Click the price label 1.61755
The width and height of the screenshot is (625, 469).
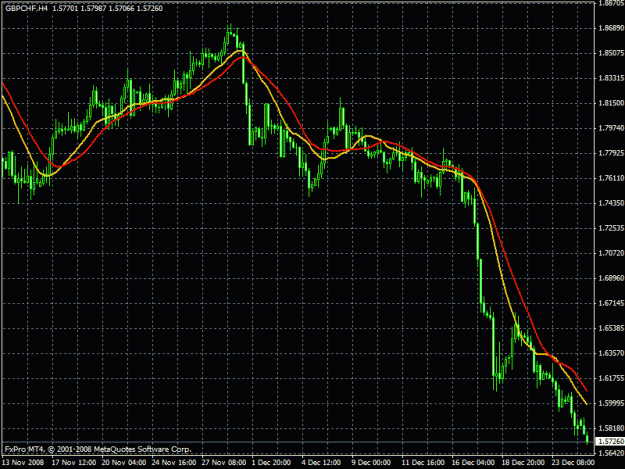(x=611, y=378)
